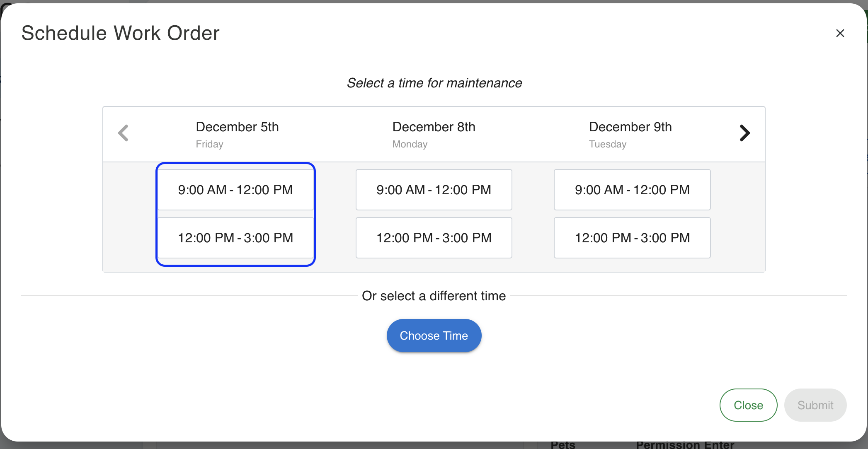This screenshot has width=868, height=449.
Task: Click the December 5th date header
Action: (237, 127)
